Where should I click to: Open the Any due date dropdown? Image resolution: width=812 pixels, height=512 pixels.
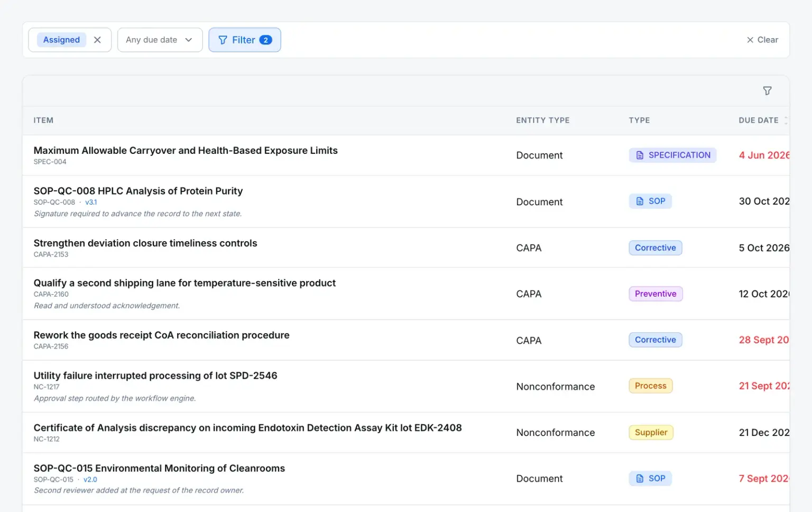tap(160, 40)
